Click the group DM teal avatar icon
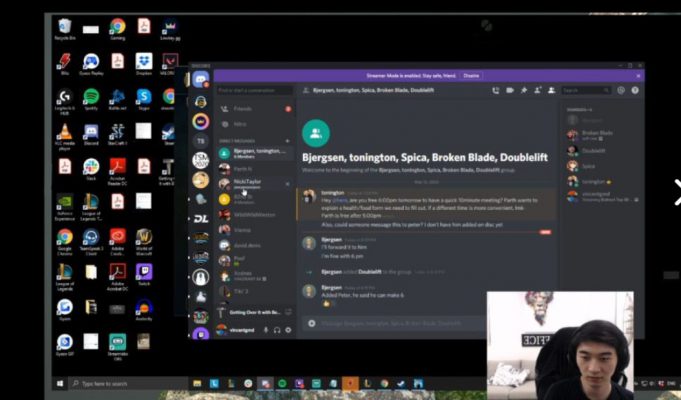The height and width of the screenshot is (400, 681). [x=316, y=133]
